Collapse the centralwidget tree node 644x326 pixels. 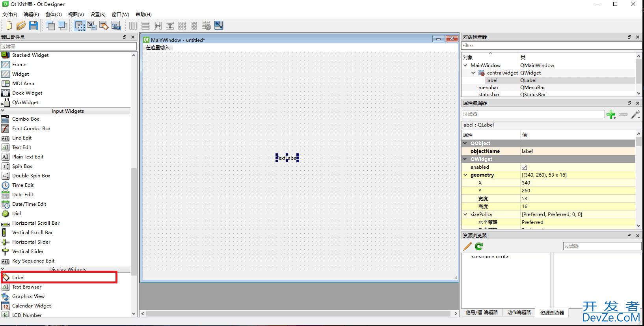(x=473, y=73)
